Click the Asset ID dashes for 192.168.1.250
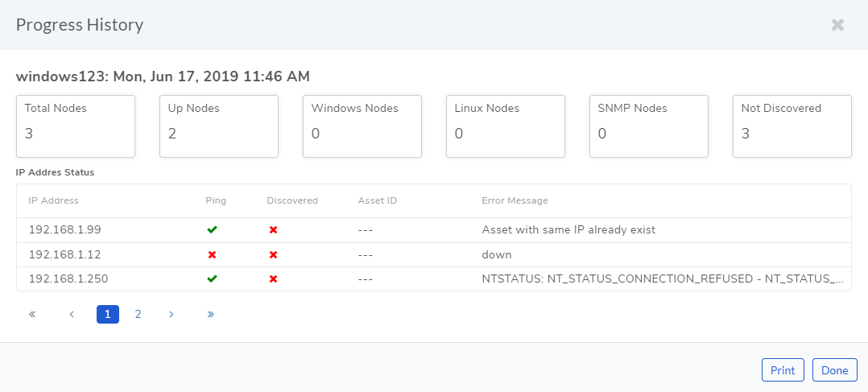Screen dimensions: 868x392 point(366,279)
